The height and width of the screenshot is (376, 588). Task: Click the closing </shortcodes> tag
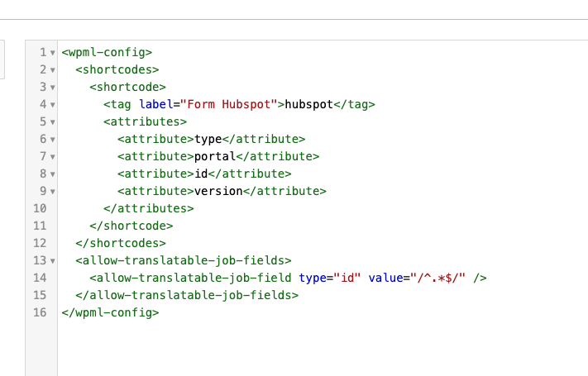click(121, 243)
